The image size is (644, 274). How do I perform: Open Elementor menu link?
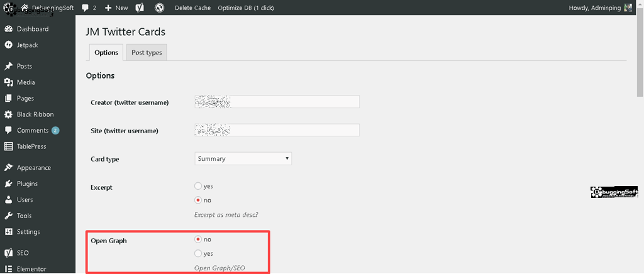coord(31,269)
